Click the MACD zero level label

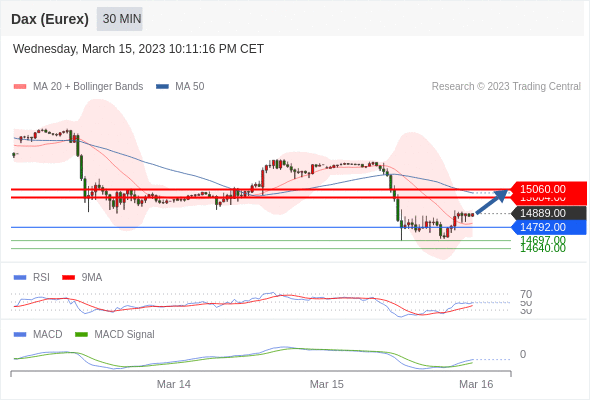523,354
